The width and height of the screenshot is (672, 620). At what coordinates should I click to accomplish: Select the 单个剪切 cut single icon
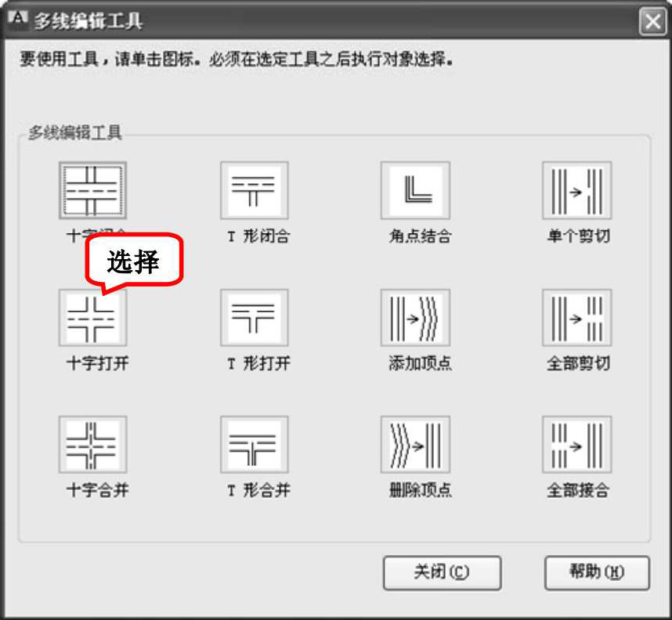point(577,190)
